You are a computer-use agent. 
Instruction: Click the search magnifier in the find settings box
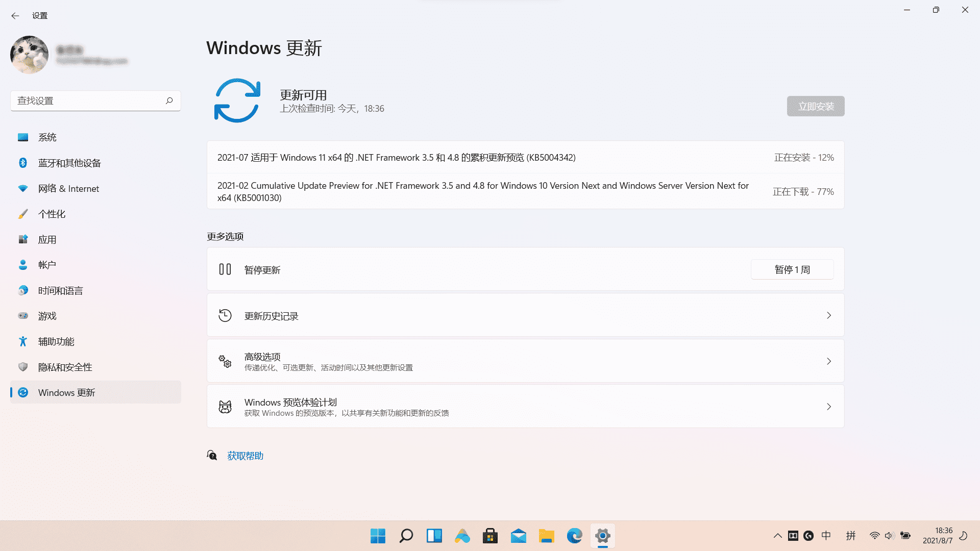point(169,101)
